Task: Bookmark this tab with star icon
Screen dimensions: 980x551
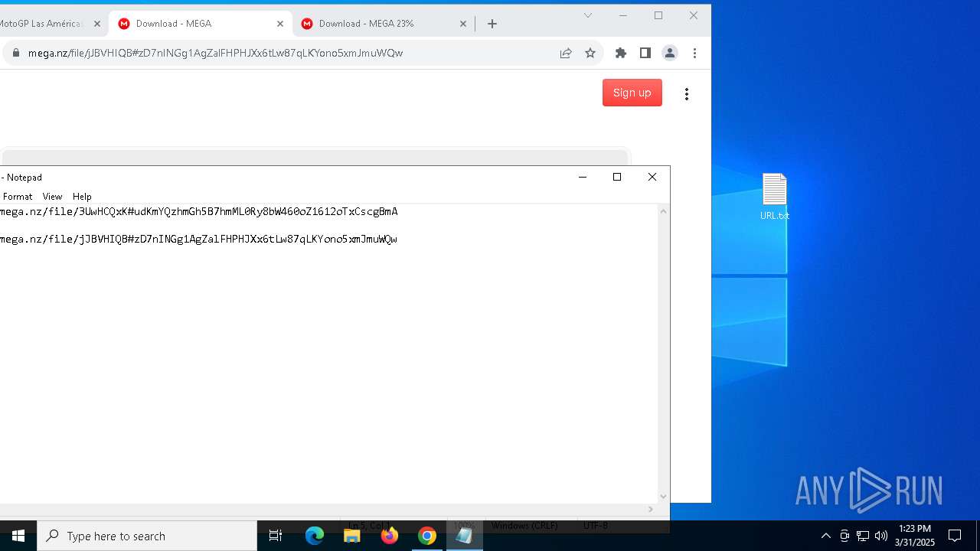Action: pyautogui.click(x=590, y=53)
